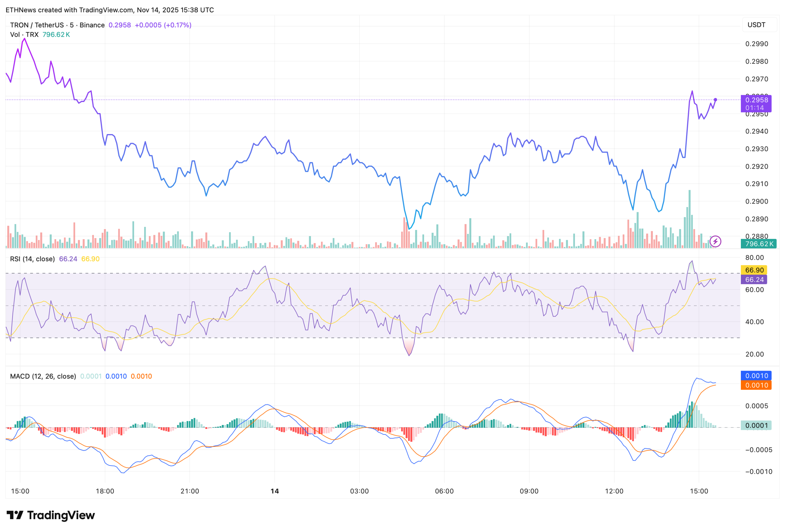Click the TradingView logo at bottom left
The image size is (785, 532).
[51, 515]
